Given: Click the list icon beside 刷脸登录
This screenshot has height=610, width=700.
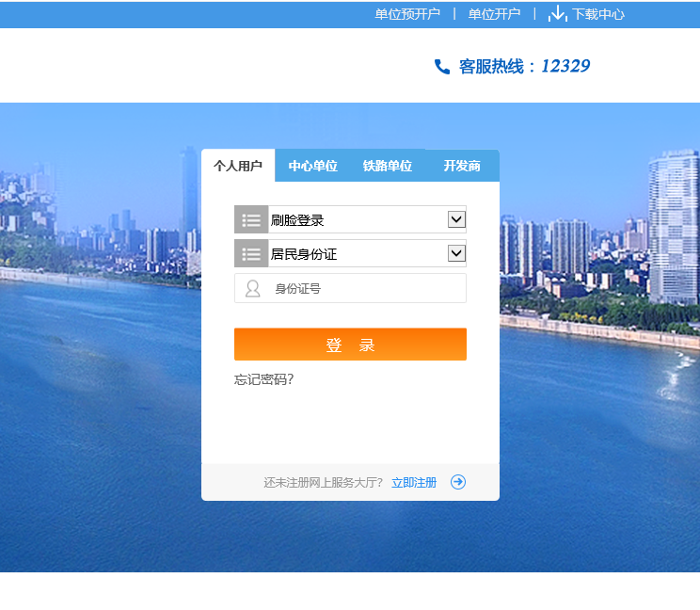Looking at the screenshot, I should [x=251, y=220].
